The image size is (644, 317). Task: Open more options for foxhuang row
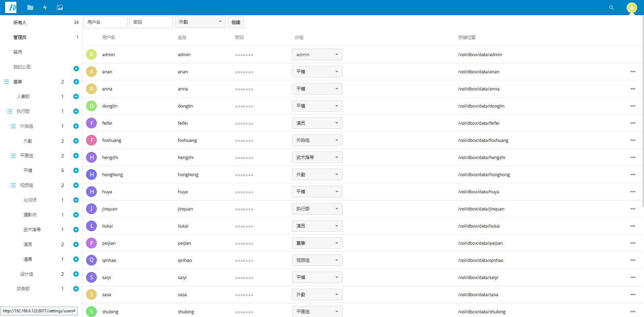click(633, 140)
